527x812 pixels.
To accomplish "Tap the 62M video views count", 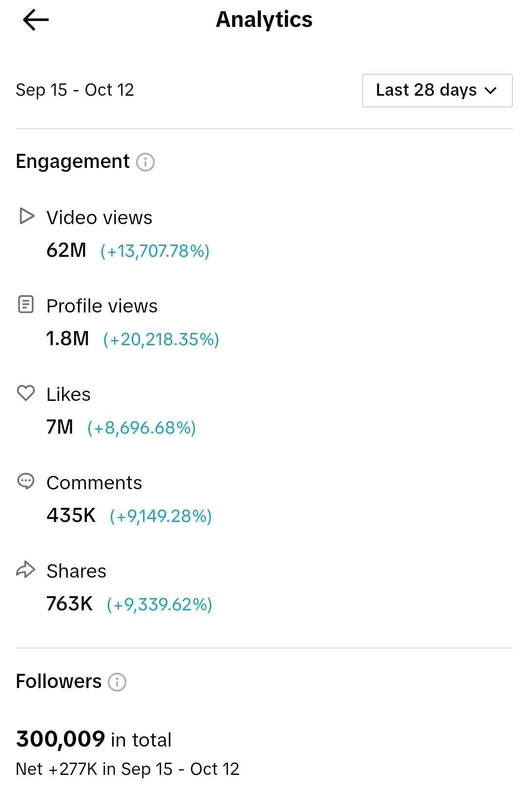I will pyautogui.click(x=66, y=250).
